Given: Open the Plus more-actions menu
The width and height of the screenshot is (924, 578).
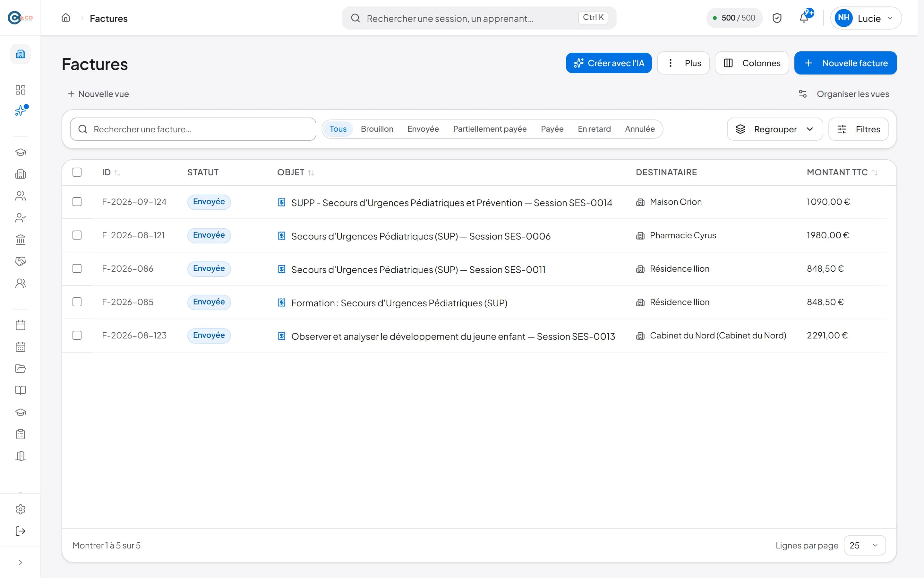Looking at the screenshot, I should point(683,63).
